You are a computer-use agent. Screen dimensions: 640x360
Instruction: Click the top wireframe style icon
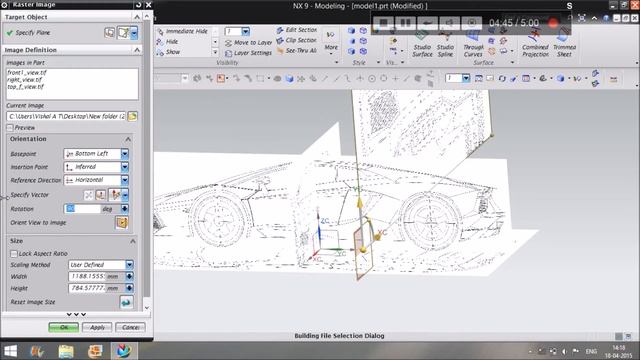coord(363,31)
